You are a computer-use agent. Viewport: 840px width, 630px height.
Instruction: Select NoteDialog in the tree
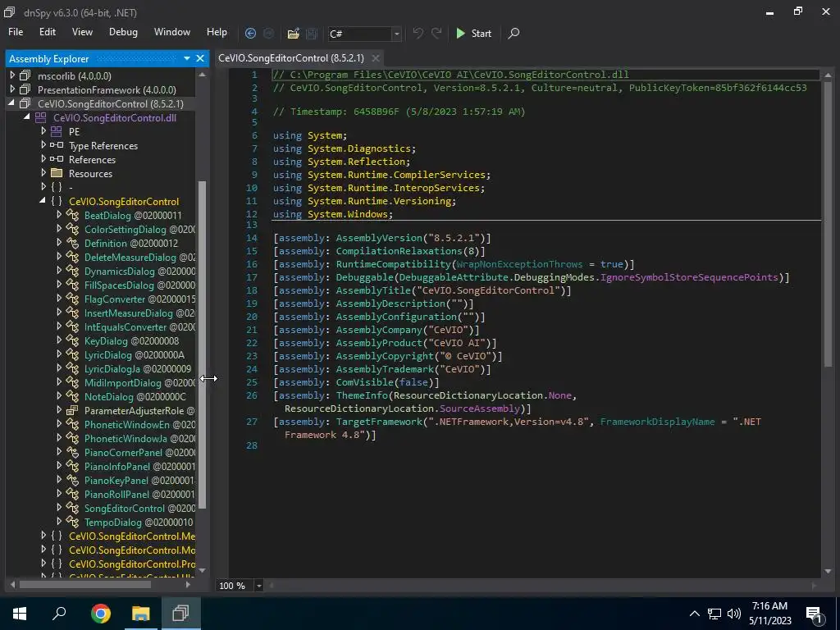coord(135,396)
